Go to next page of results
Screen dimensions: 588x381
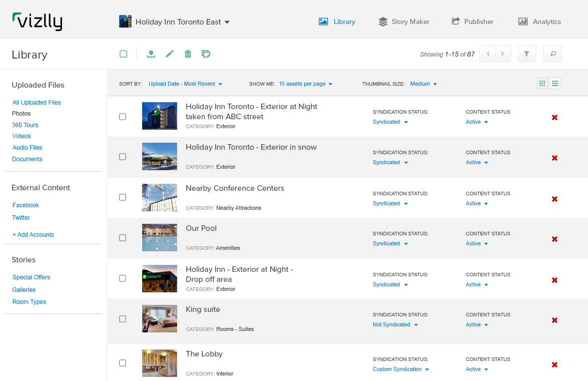[x=503, y=54]
